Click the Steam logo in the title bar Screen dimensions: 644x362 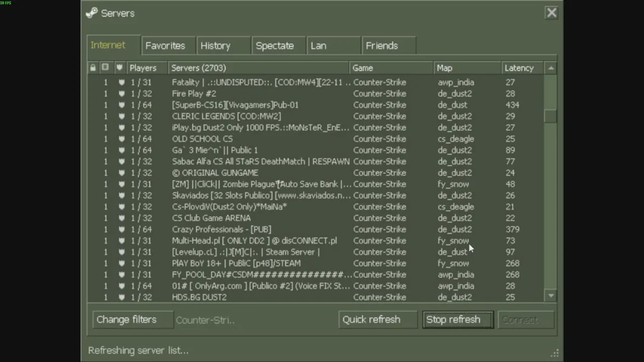tap(92, 13)
